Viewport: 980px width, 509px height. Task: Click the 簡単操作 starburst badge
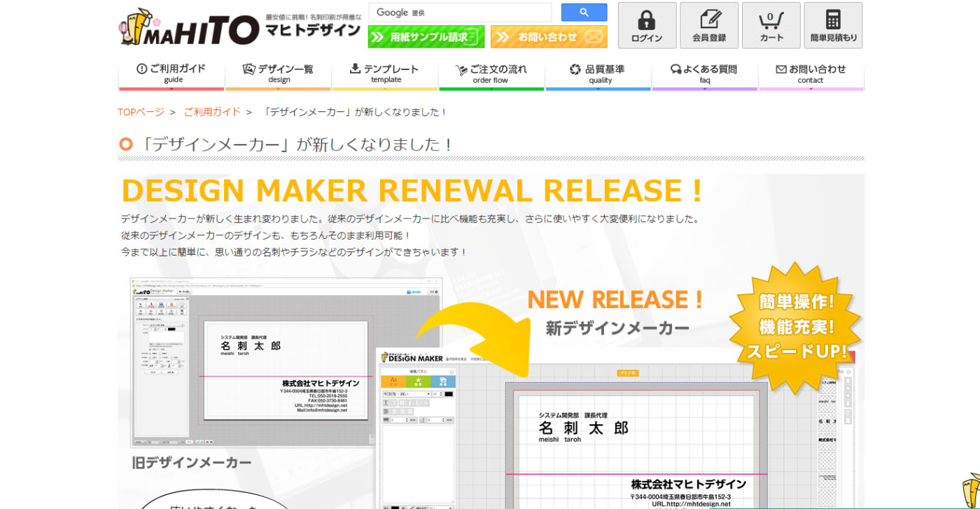(796, 328)
